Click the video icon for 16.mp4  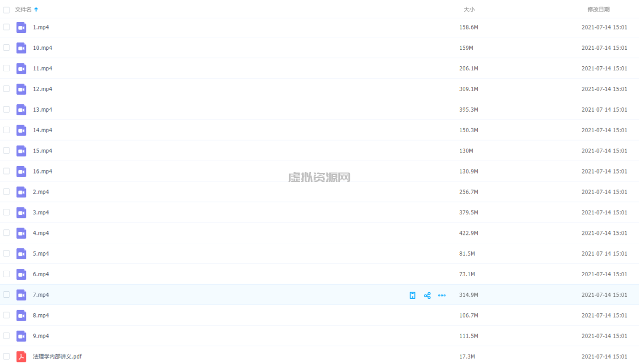click(x=21, y=172)
